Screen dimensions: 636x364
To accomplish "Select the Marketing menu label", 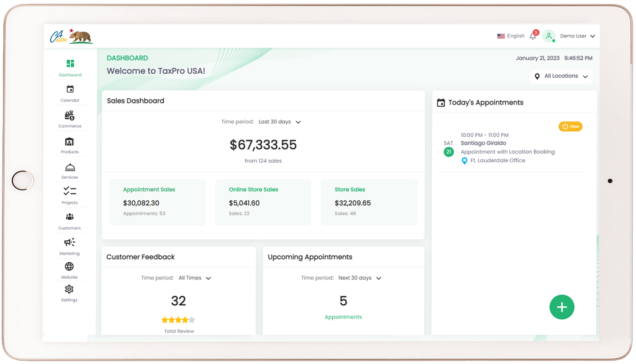I will click(70, 254).
